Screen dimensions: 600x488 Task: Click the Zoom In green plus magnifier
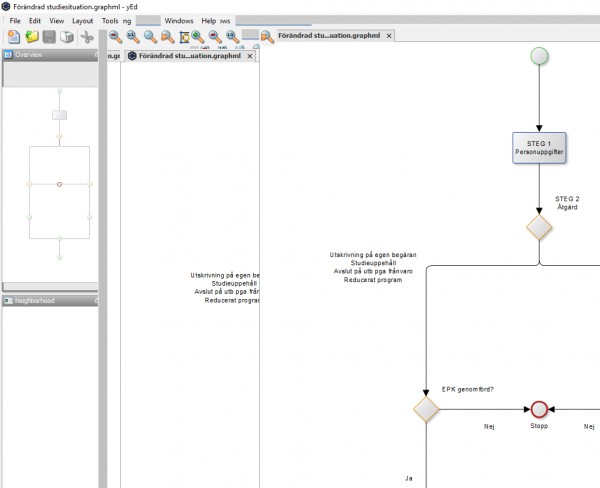198,37
